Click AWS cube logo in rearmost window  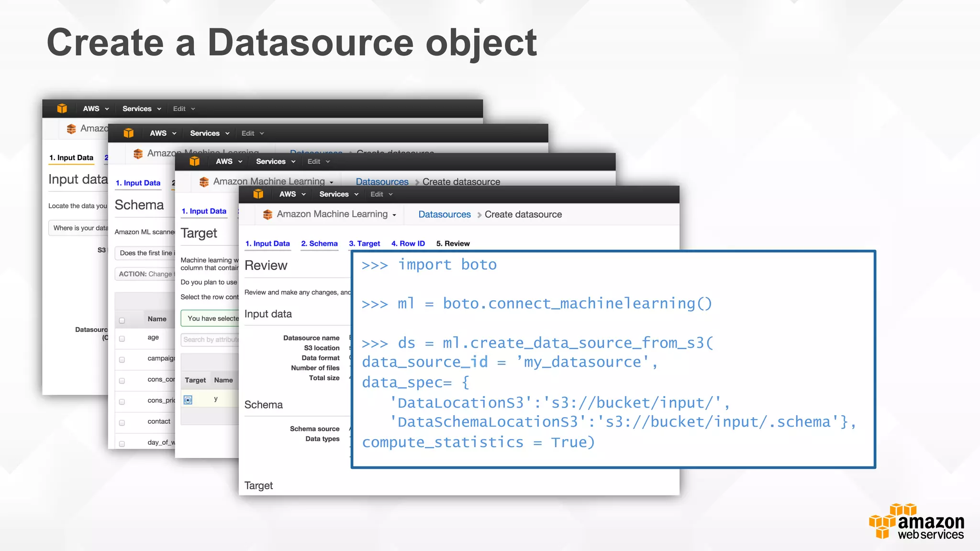coord(62,109)
